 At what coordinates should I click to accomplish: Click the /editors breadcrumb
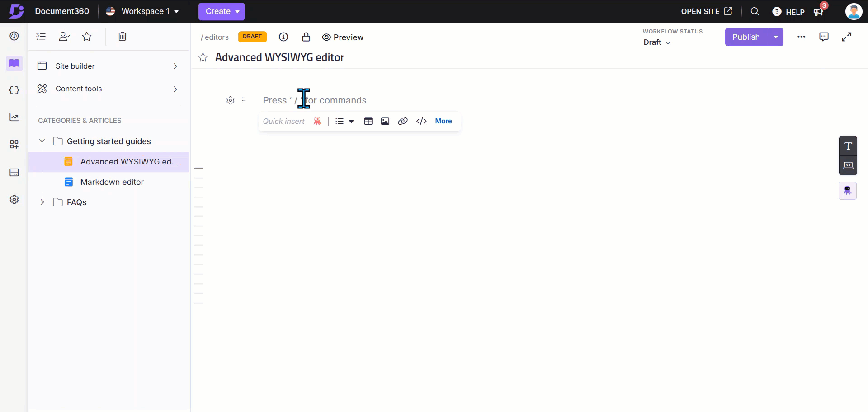(x=215, y=37)
